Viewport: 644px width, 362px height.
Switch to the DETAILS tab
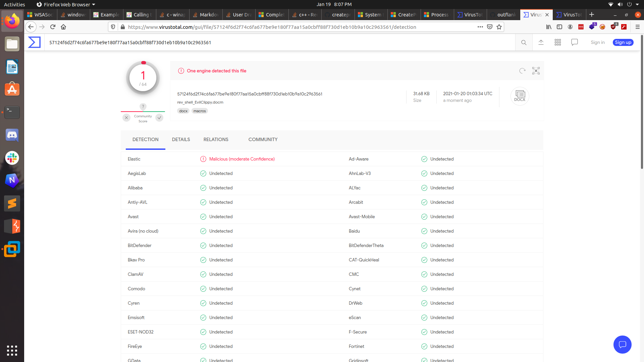(181, 139)
